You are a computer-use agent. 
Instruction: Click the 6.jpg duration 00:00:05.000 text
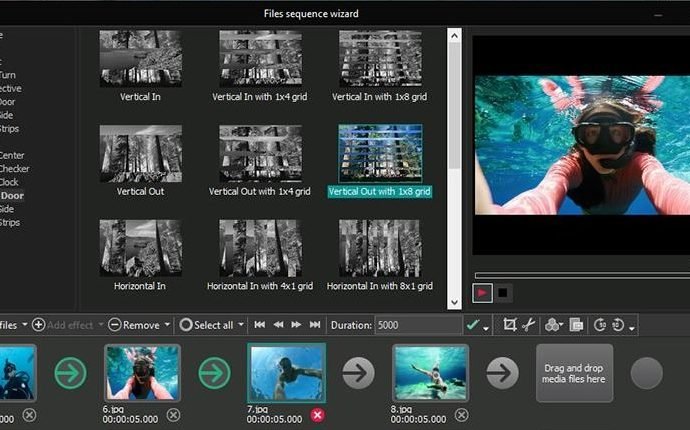pos(130,419)
